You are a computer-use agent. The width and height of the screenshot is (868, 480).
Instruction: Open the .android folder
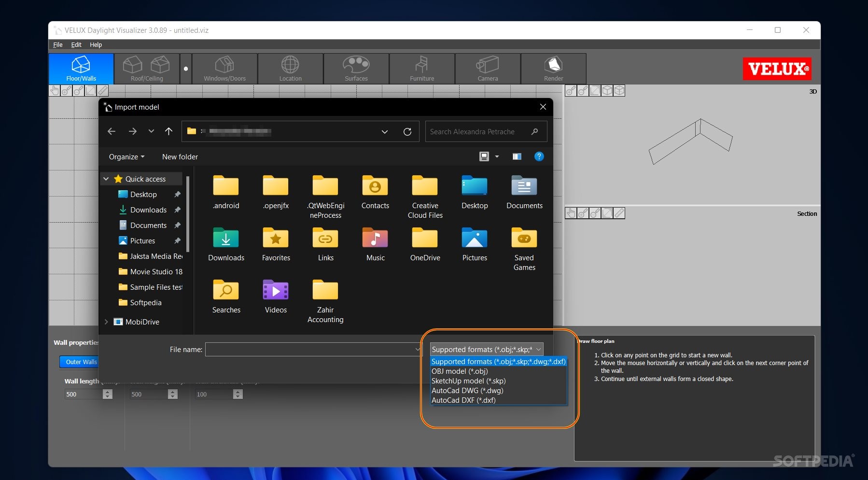pyautogui.click(x=226, y=192)
